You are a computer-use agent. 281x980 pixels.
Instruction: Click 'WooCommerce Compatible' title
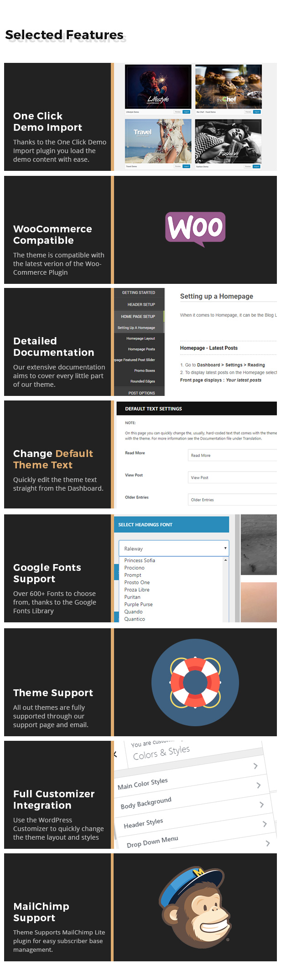tap(52, 235)
